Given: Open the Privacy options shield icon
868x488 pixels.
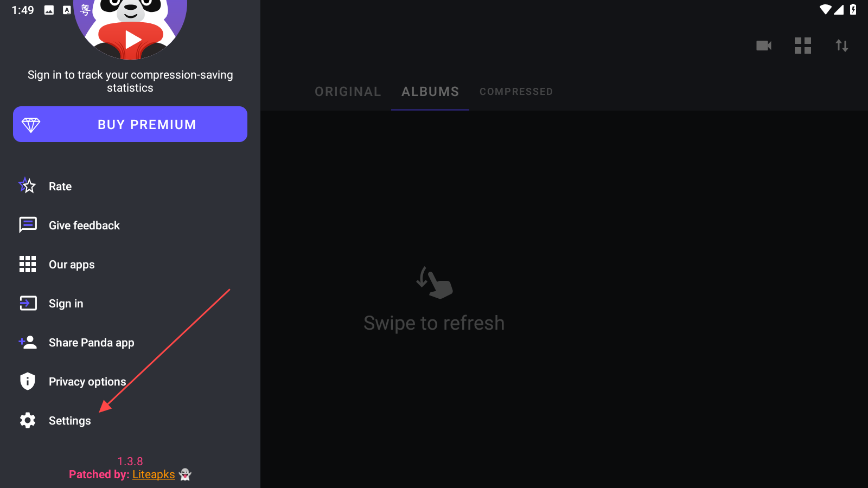Looking at the screenshot, I should point(28,381).
